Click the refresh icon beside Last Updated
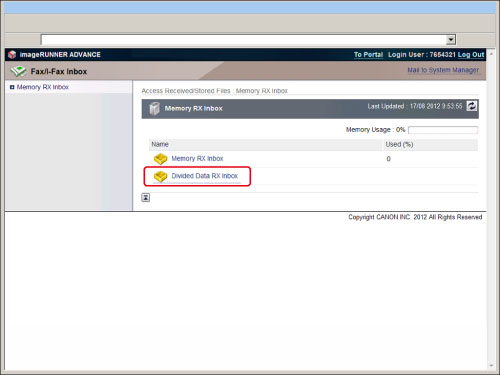This screenshot has height=375, width=500. 471,106
